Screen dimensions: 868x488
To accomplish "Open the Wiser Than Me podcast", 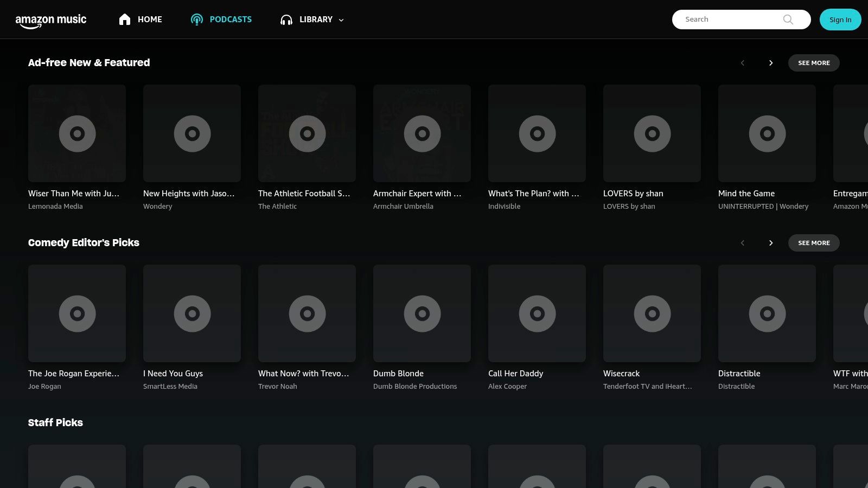I will click(77, 133).
